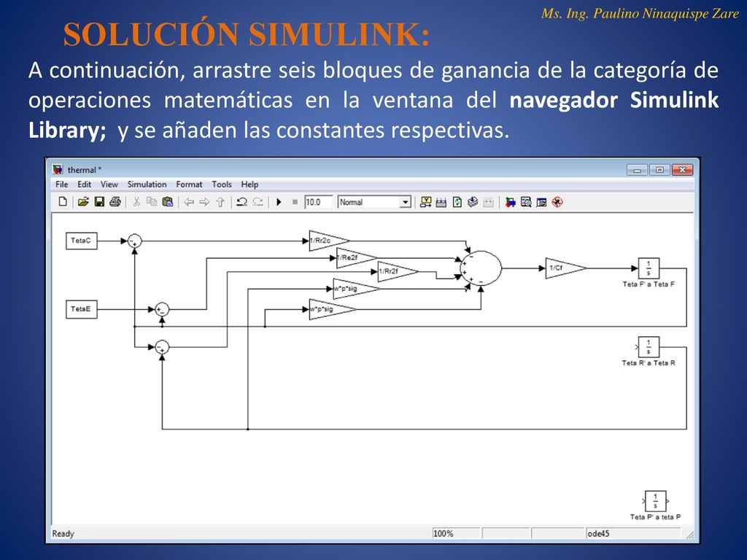Click the refresh blocks icon with green arrows
This screenshot has height=560, width=747.
[457, 202]
